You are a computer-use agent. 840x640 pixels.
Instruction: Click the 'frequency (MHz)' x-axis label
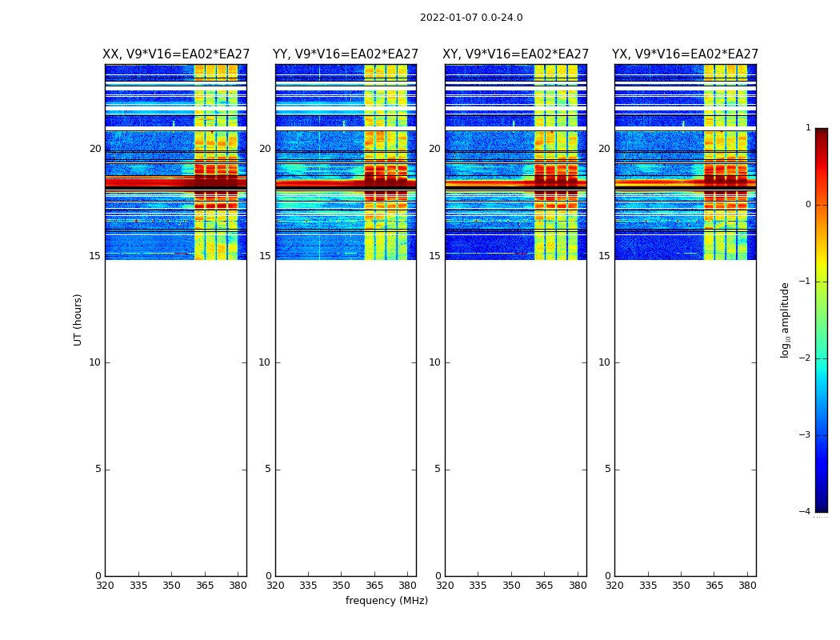coord(386,600)
